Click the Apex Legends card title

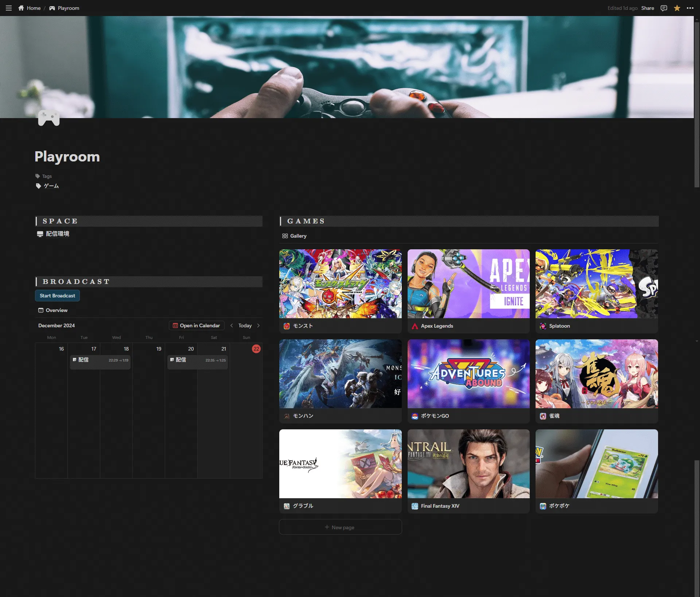click(x=437, y=326)
